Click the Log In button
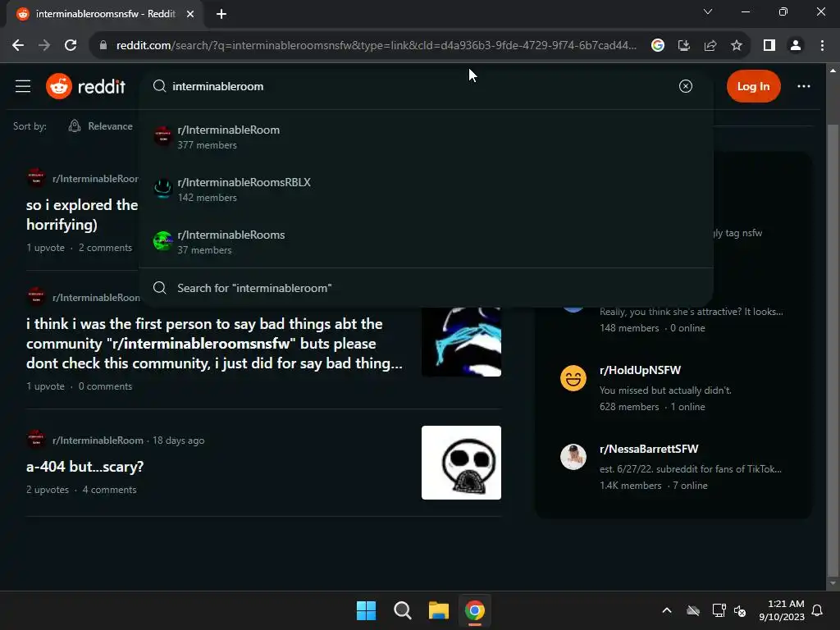The width and height of the screenshot is (840, 630). 753,86
